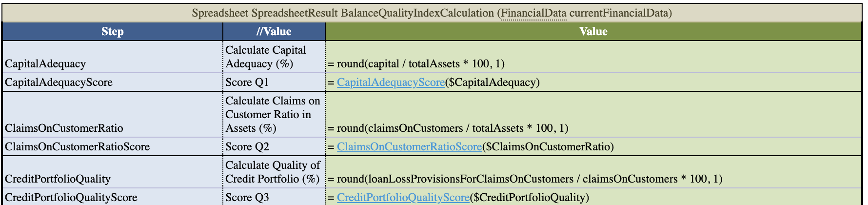Click the ClaimsOnCustomerRatioScore step name cell

[x=77, y=147]
